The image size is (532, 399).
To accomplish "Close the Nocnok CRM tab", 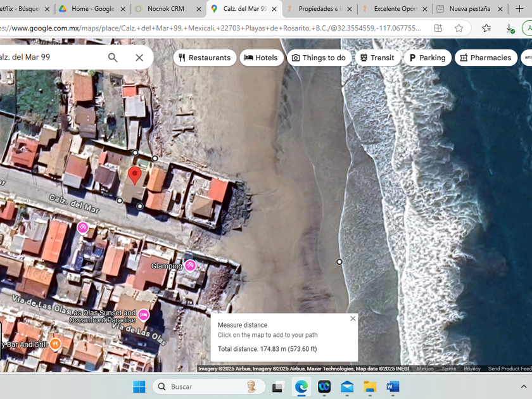I will (x=199, y=9).
